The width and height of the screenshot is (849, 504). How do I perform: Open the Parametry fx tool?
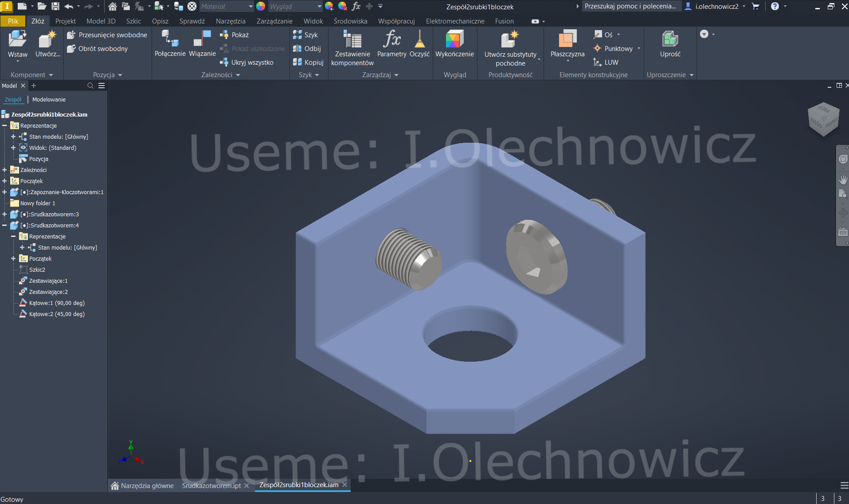click(392, 43)
